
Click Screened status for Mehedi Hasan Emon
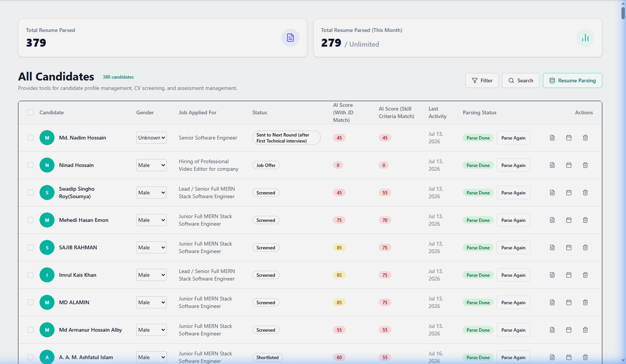click(266, 220)
